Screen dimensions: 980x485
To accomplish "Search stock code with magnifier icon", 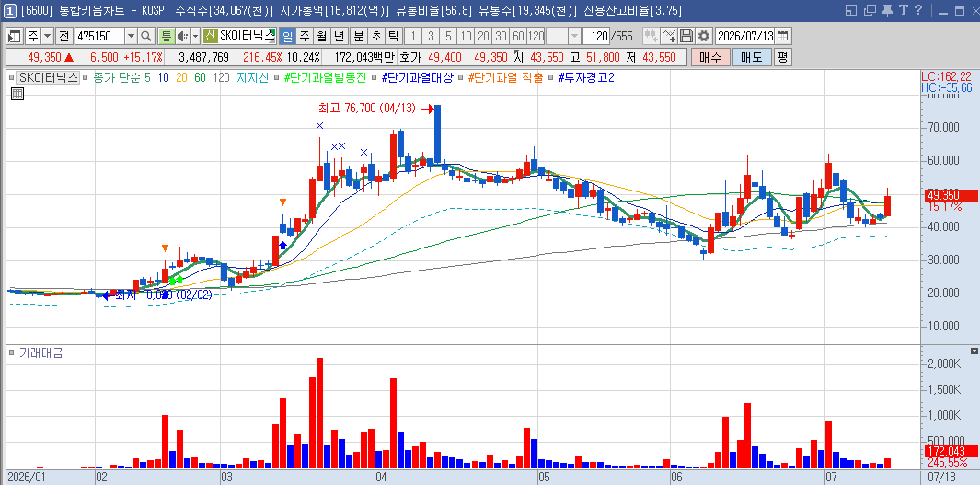I will click(x=145, y=36).
